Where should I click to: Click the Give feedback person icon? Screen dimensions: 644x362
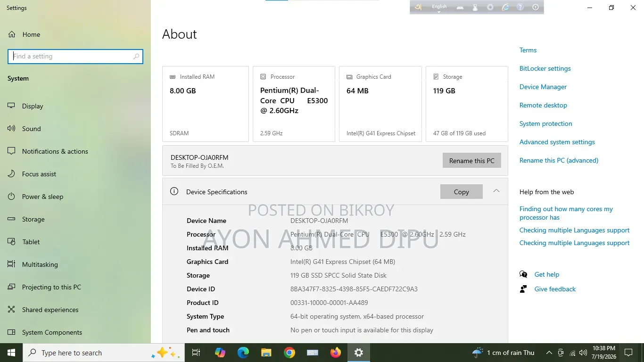523,289
